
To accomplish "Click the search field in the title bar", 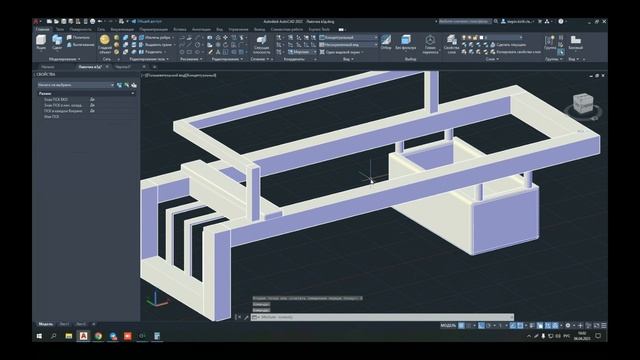I will coord(464,21).
